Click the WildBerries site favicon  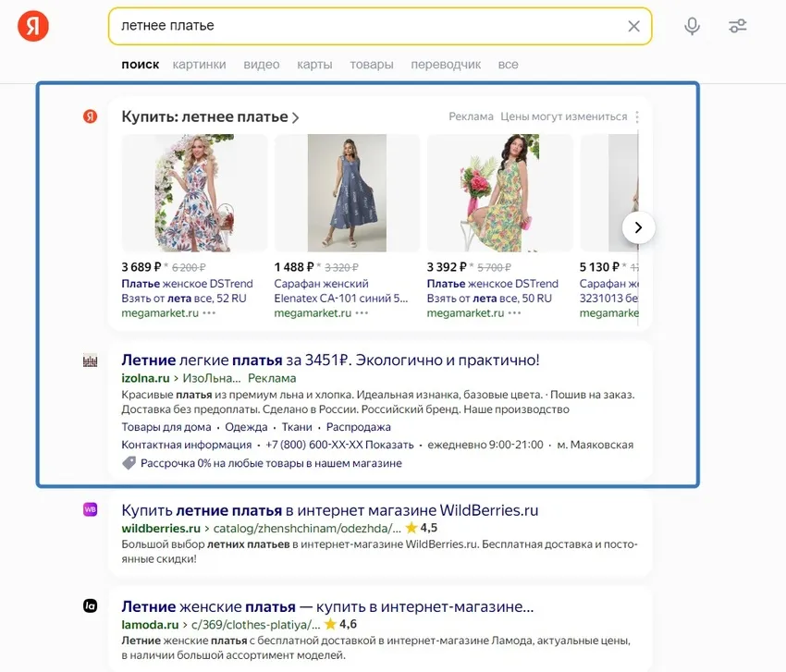(x=91, y=510)
